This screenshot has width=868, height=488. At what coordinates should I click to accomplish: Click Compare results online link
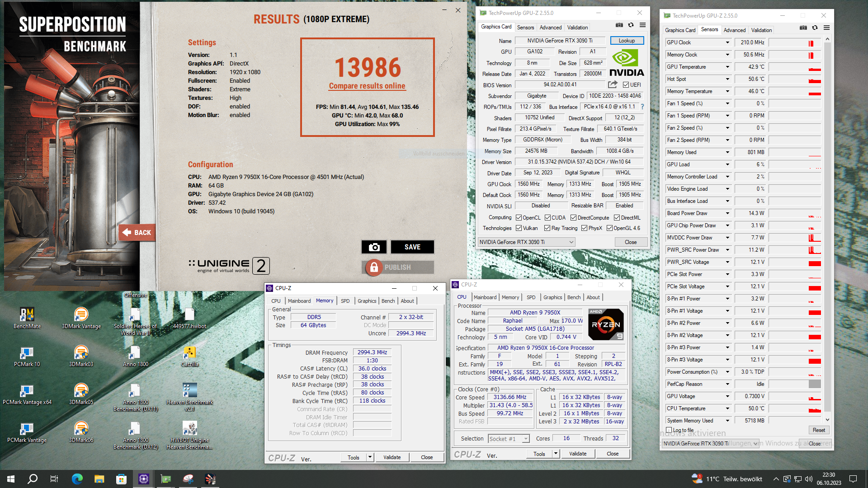point(367,86)
